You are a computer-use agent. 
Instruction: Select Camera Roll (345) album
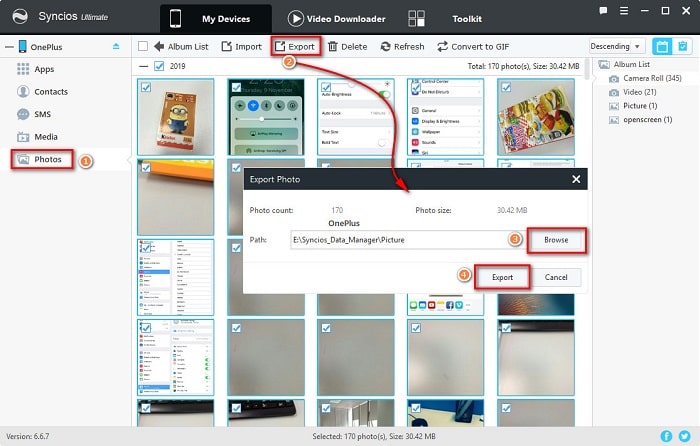point(652,78)
